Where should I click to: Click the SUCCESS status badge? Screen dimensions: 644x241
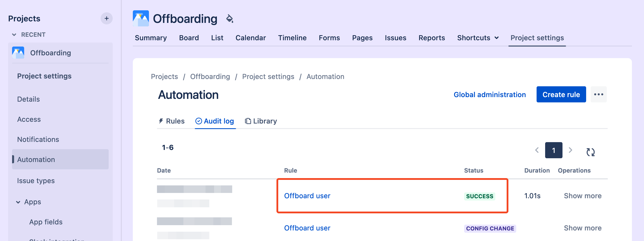click(480, 196)
